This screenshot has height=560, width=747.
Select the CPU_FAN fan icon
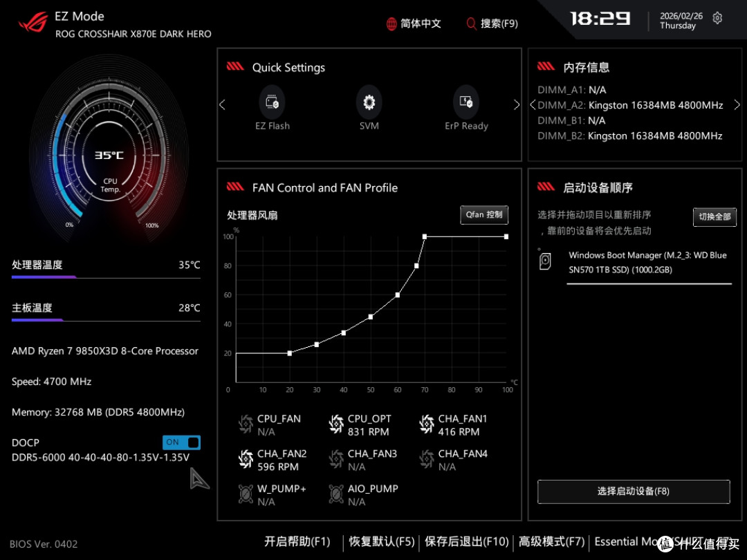[246, 424]
